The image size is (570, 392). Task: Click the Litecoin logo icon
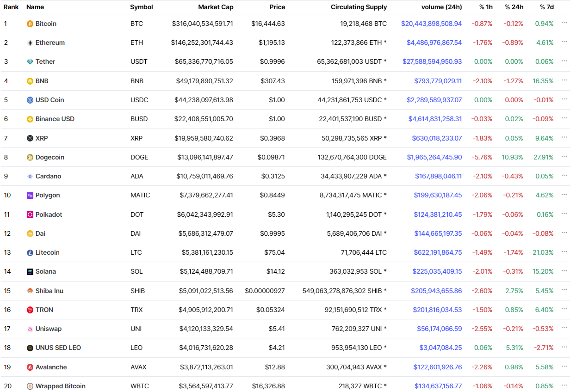coord(30,252)
